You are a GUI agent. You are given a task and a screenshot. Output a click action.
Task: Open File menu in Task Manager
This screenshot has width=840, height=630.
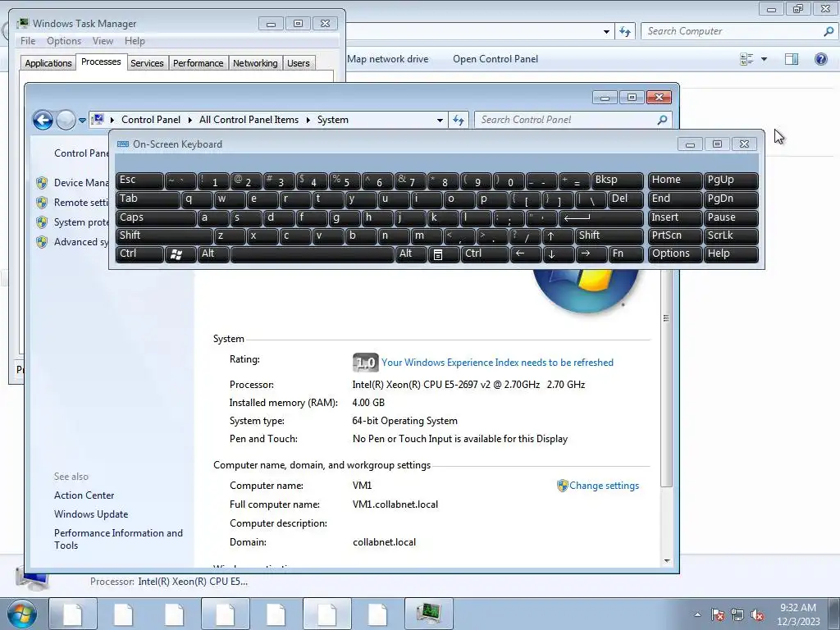click(x=28, y=41)
